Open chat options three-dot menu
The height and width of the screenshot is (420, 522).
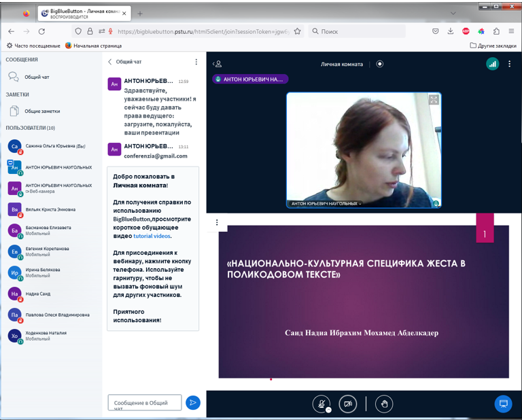tap(196, 62)
